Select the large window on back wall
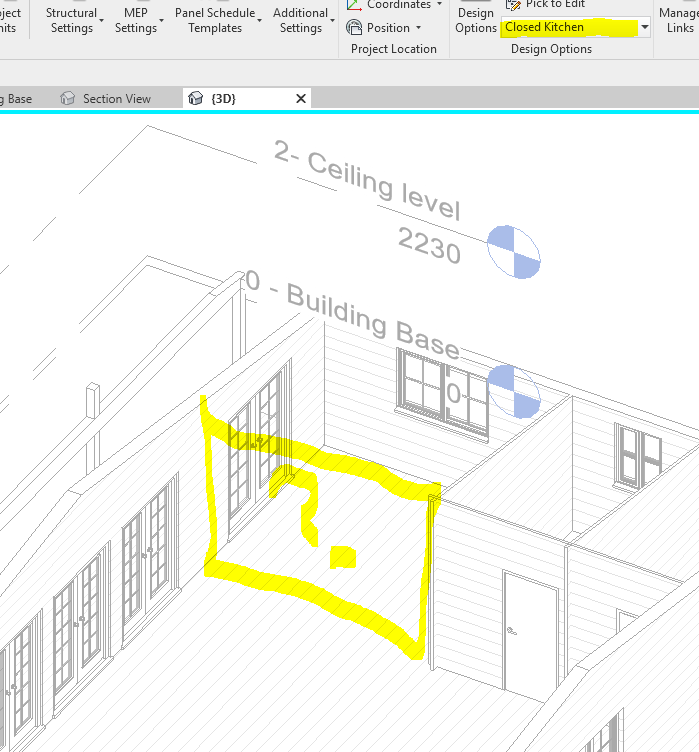The image size is (699, 752). coord(442,394)
